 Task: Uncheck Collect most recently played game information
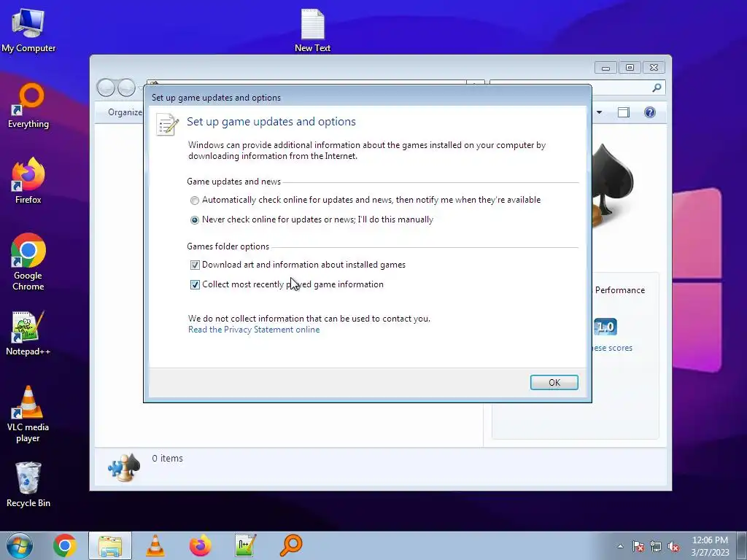point(195,284)
